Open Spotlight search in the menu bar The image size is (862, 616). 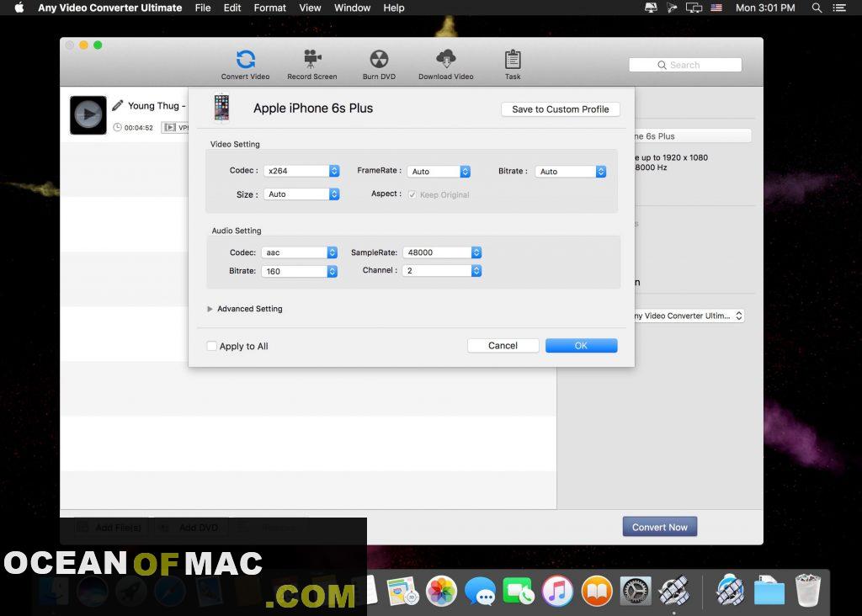(x=817, y=8)
